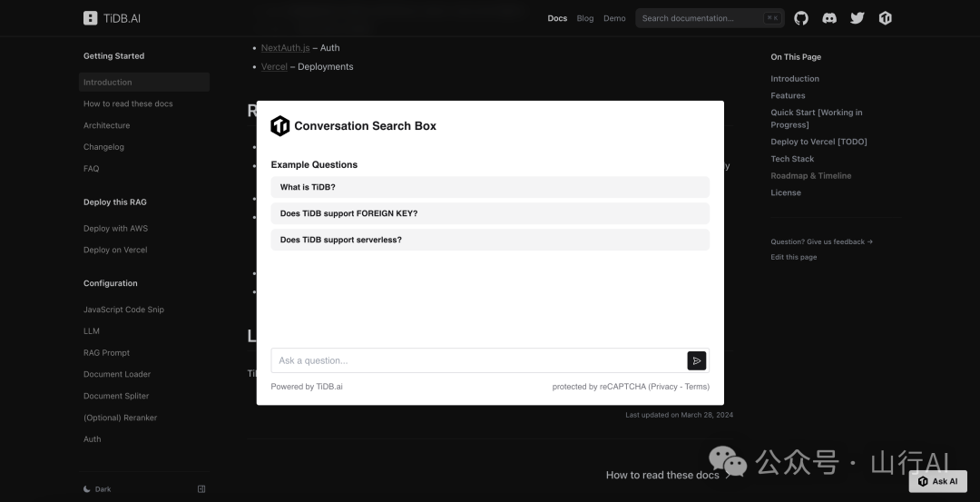The width and height of the screenshot is (980, 502).
Task: Follow the Vercel link
Action: (x=274, y=66)
